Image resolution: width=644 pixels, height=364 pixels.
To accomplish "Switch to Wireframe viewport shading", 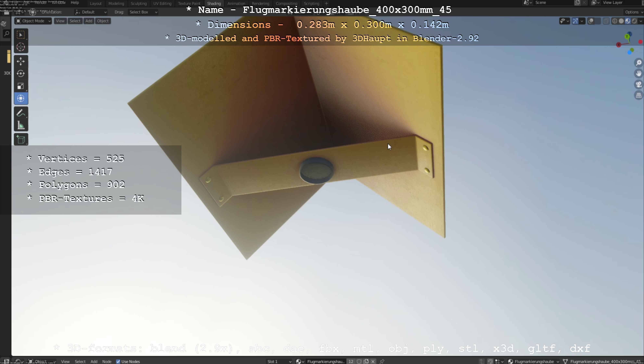I will tap(615, 21).
